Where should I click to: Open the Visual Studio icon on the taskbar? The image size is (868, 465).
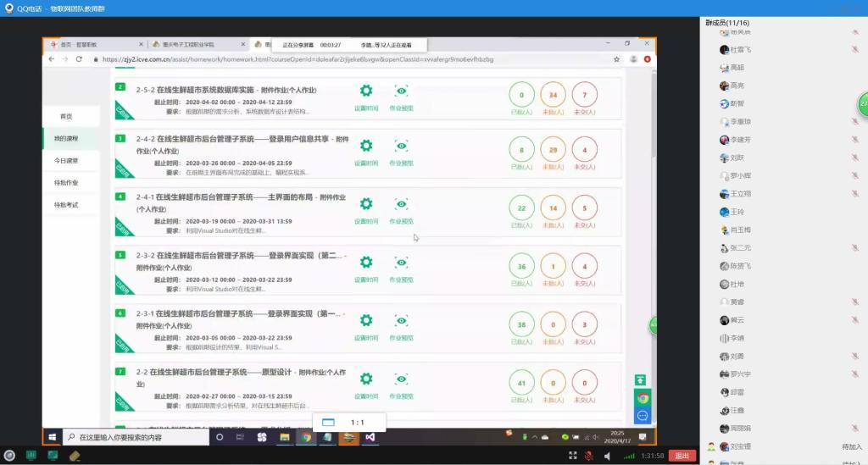[x=370, y=437]
